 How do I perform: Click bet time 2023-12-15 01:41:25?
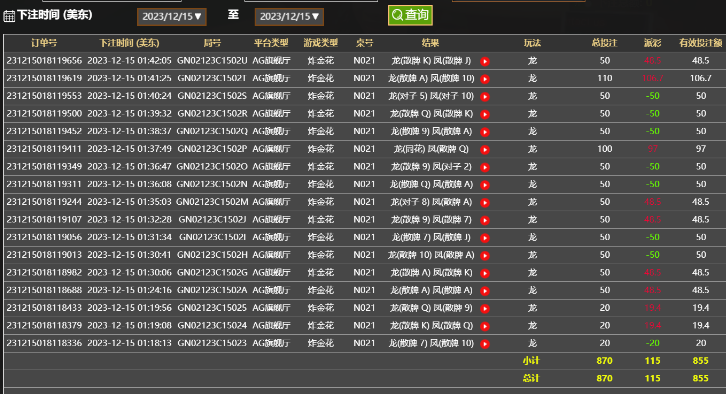coord(129,78)
